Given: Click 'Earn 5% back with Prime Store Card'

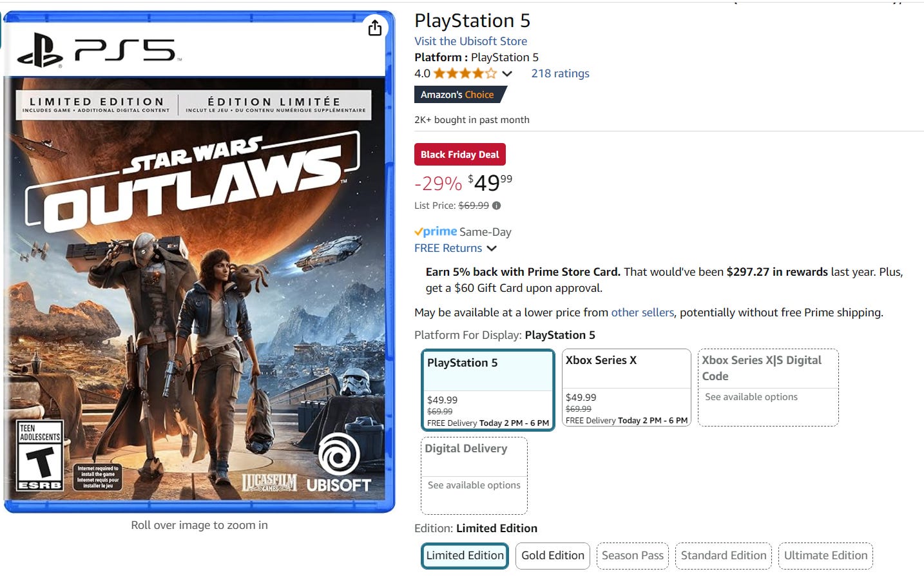Looking at the screenshot, I should point(523,272).
